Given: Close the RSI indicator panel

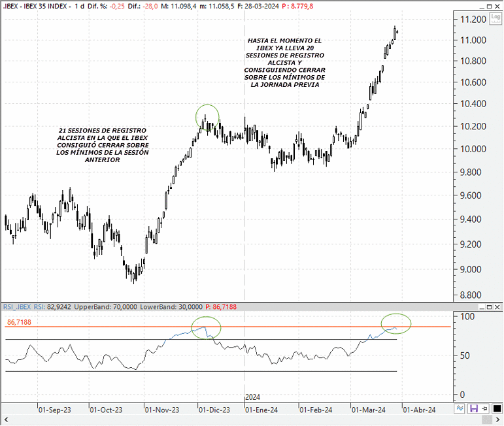Looking at the screenshot, I should click(x=497, y=307).
